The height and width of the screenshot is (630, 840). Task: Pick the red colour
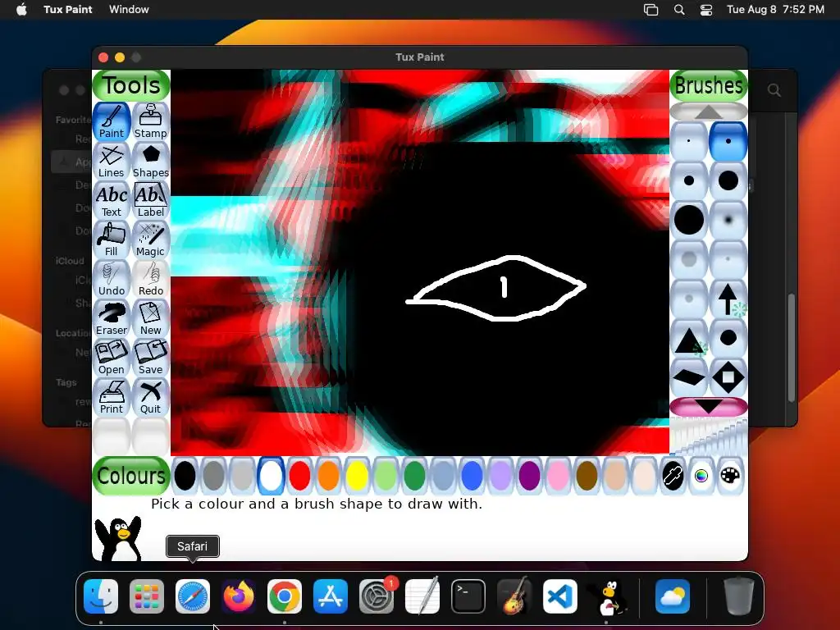tap(299, 476)
